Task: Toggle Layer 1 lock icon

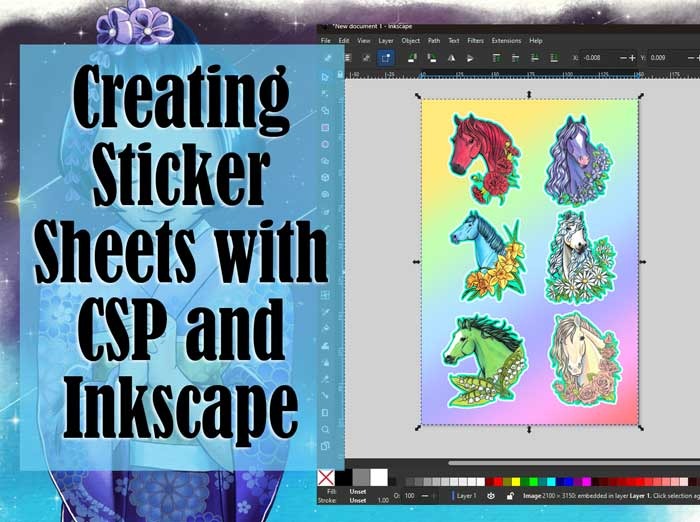Action: pos(510,496)
